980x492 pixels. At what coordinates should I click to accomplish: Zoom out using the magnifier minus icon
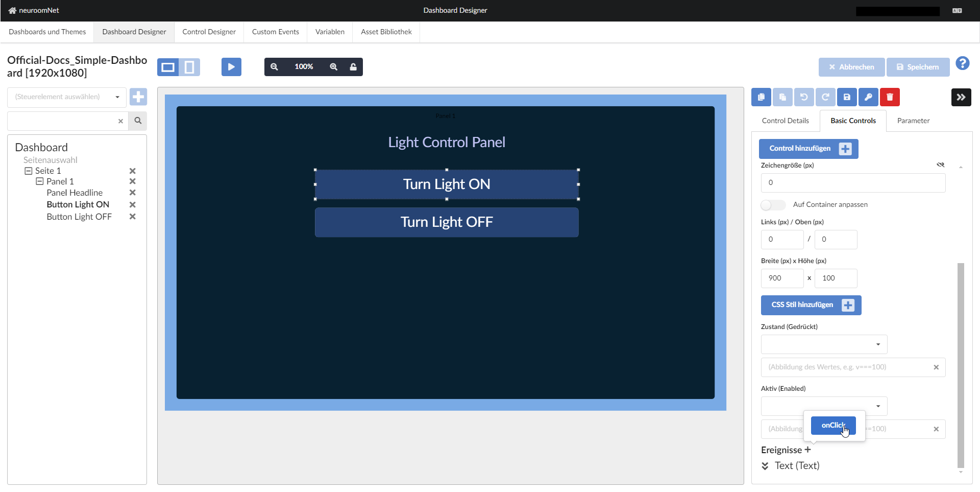[x=275, y=66]
